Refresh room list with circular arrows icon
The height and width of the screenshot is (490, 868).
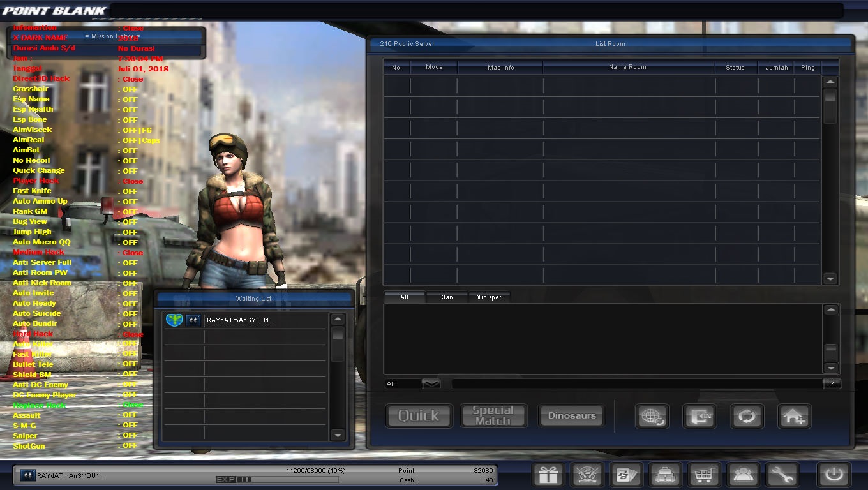tap(747, 417)
